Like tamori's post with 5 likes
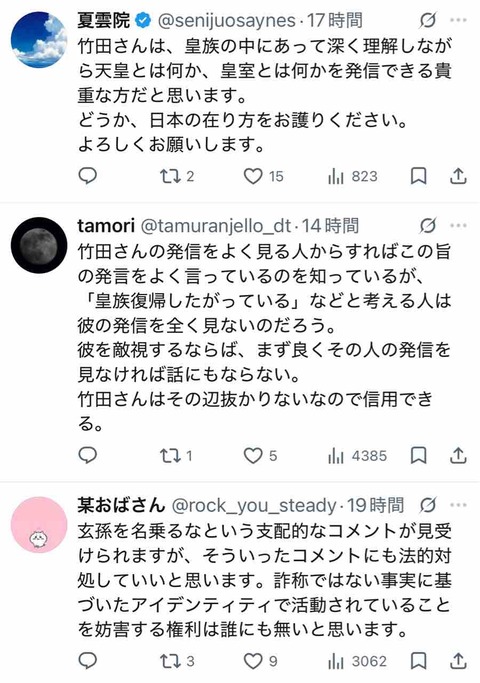The height and width of the screenshot is (683, 480). click(260, 456)
